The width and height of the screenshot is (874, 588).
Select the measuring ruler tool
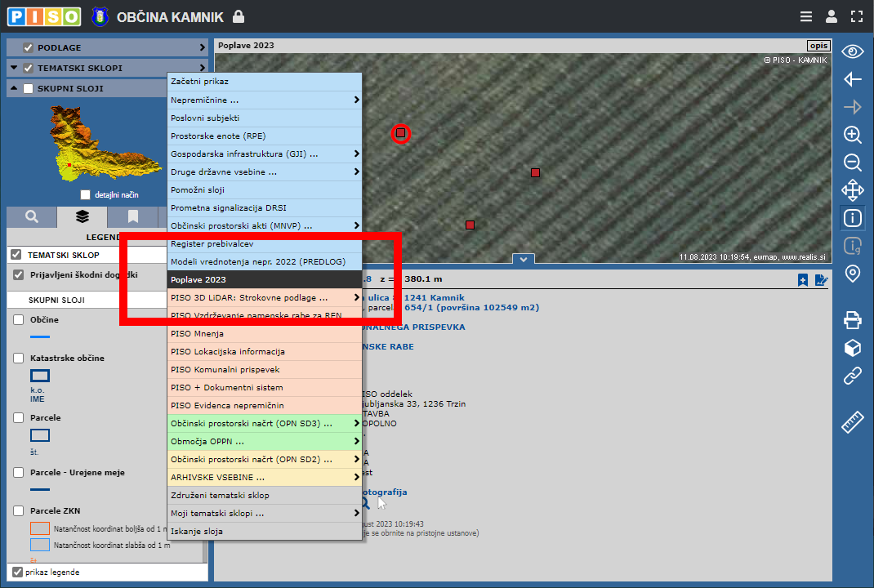pos(852,422)
